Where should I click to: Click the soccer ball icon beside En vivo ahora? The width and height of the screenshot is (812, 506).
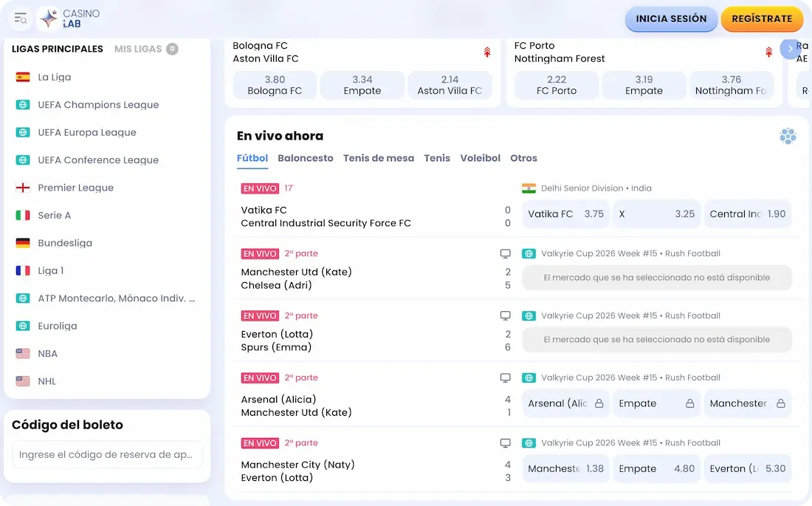788,136
